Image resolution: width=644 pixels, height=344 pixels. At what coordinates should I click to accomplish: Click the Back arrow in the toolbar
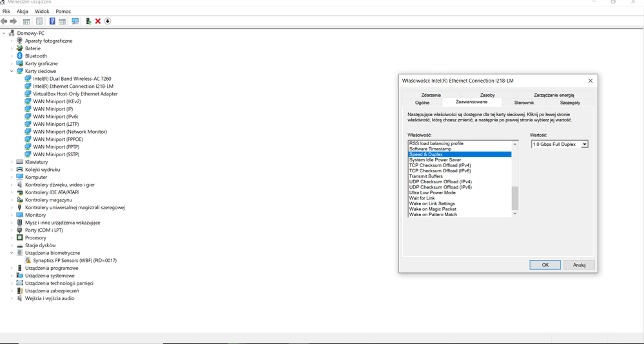coord(4,21)
